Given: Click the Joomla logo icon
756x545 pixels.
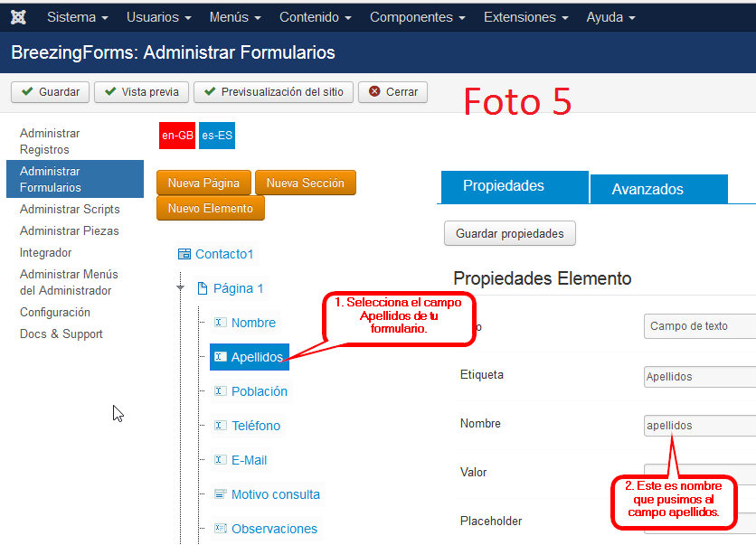Looking at the screenshot, I should [18, 17].
